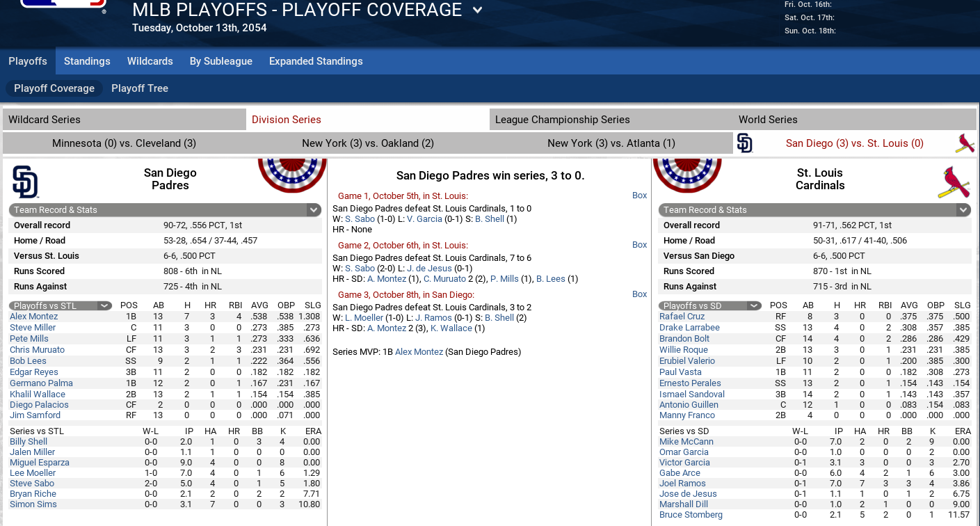Viewport: 980px width, 526px height.
Task: Open the Playoffs vs SD dropdown
Action: (754, 305)
